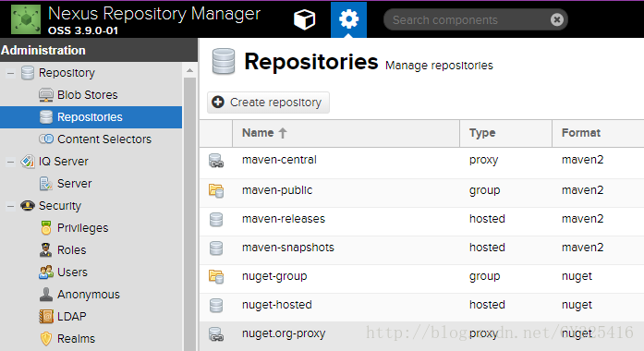Click the Create repository button
The width and height of the screenshot is (644, 351).
tap(268, 103)
